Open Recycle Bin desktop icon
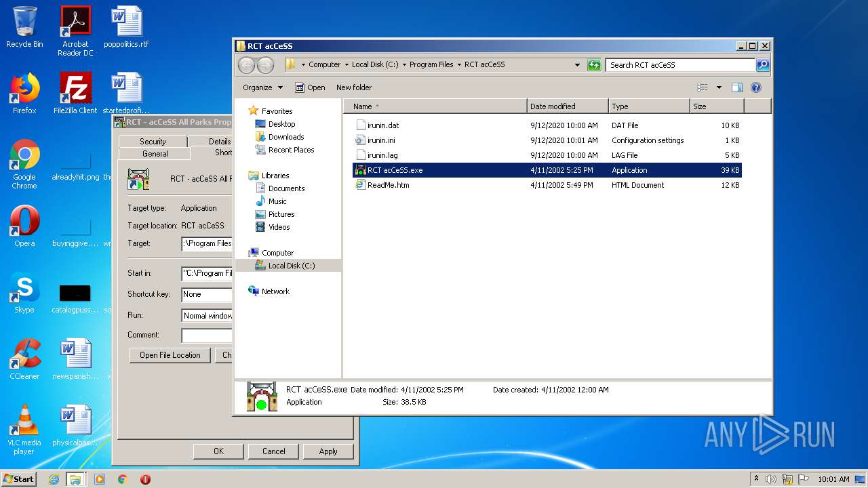This screenshot has height=488, width=868. (24, 27)
